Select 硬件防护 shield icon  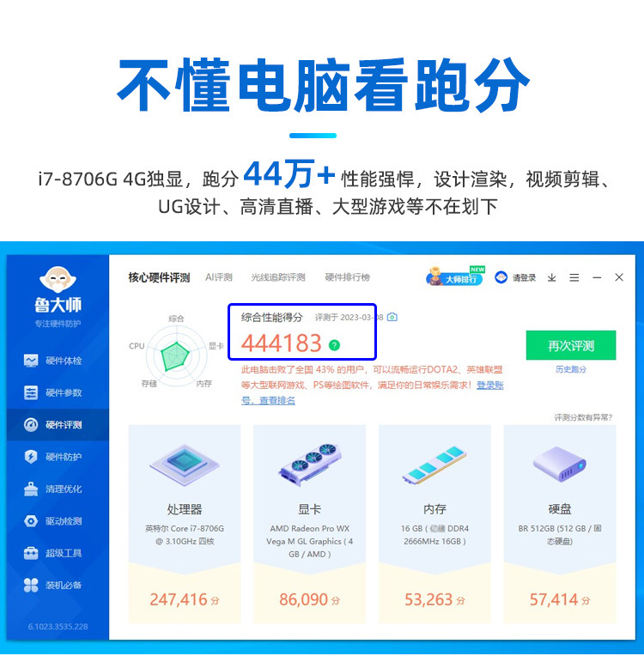click(x=31, y=457)
